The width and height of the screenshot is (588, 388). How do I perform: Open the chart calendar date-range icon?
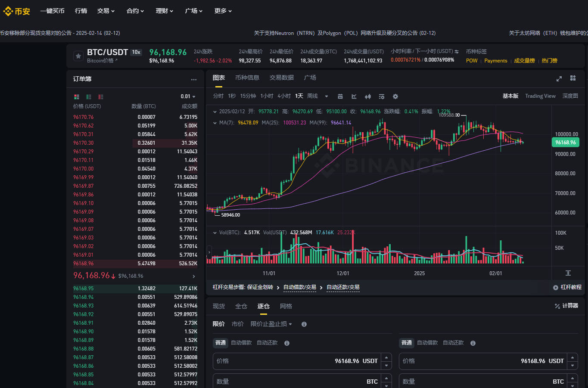(x=340, y=96)
